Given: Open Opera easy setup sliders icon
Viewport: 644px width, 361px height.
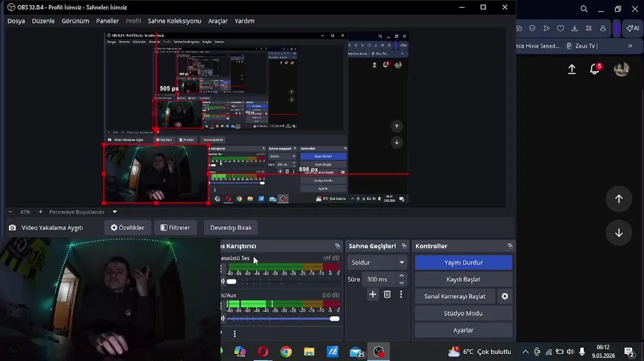Looking at the screenshot, I should (589, 29).
